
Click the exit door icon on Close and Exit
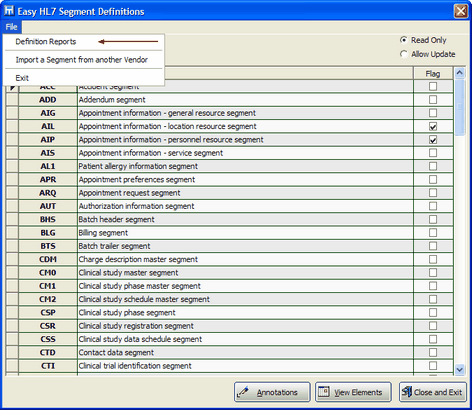406,392
